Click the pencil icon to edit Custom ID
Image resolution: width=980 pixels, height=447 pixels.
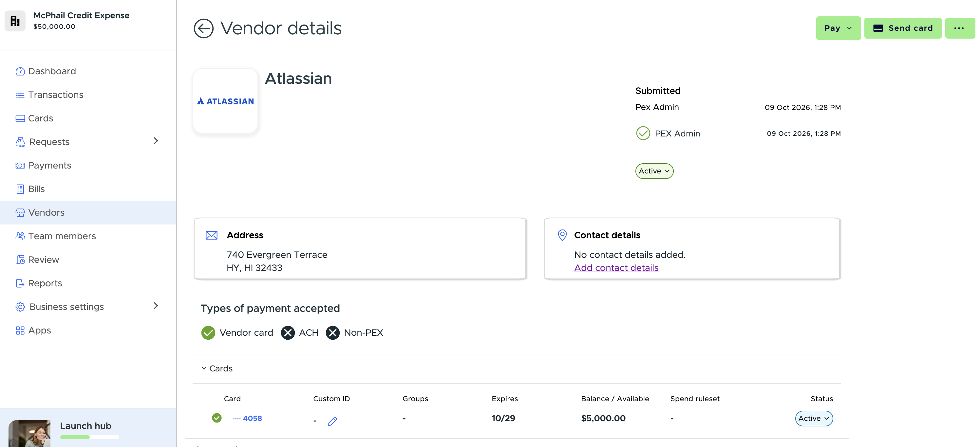pos(332,421)
